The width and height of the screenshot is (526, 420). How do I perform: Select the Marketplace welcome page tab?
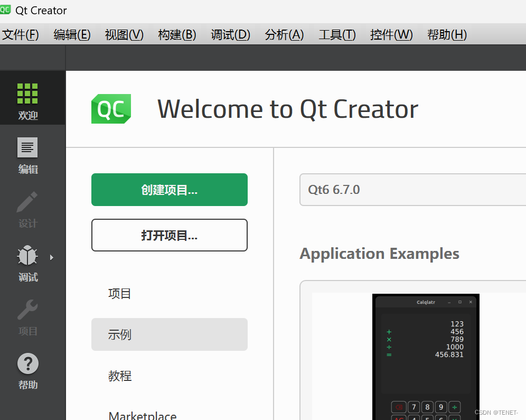click(170, 415)
